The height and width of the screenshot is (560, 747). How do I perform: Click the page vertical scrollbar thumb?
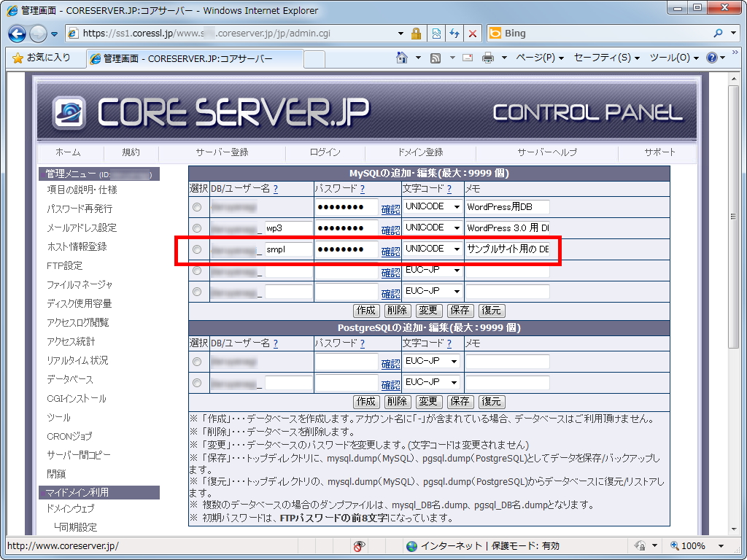[735, 217]
